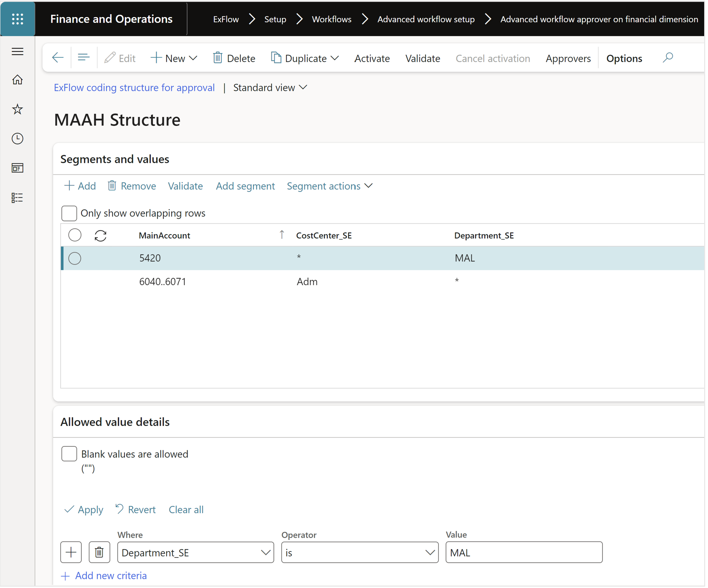Image resolution: width=708 pixels, height=588 pixels.
Task: Open Favorites star icon
Action: pos(18,110)
